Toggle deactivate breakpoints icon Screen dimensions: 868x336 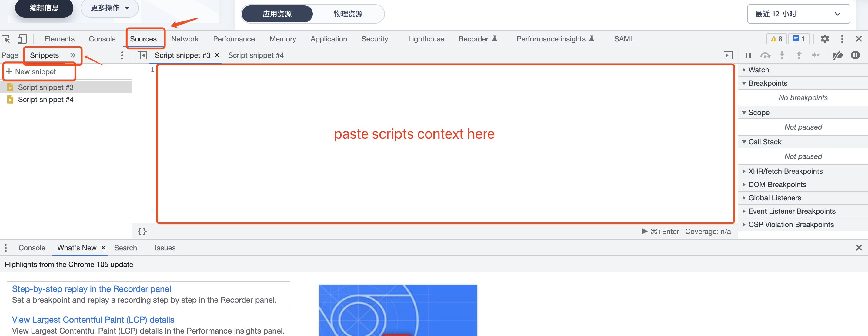[837, 55]
